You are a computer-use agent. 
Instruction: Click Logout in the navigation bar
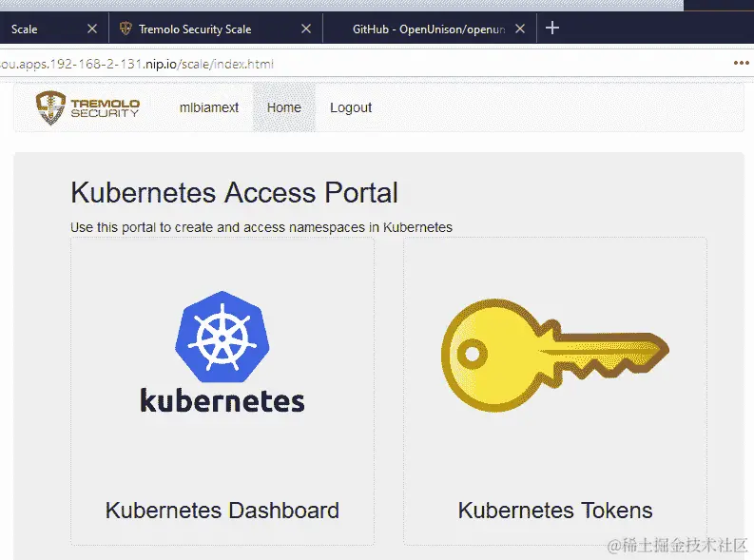point(351,107)
